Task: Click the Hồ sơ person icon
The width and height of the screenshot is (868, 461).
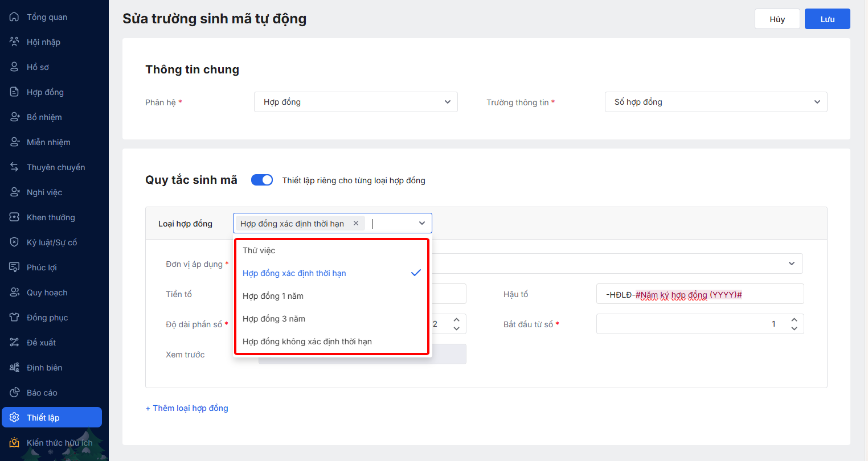Action: click(x=14, y=67)
